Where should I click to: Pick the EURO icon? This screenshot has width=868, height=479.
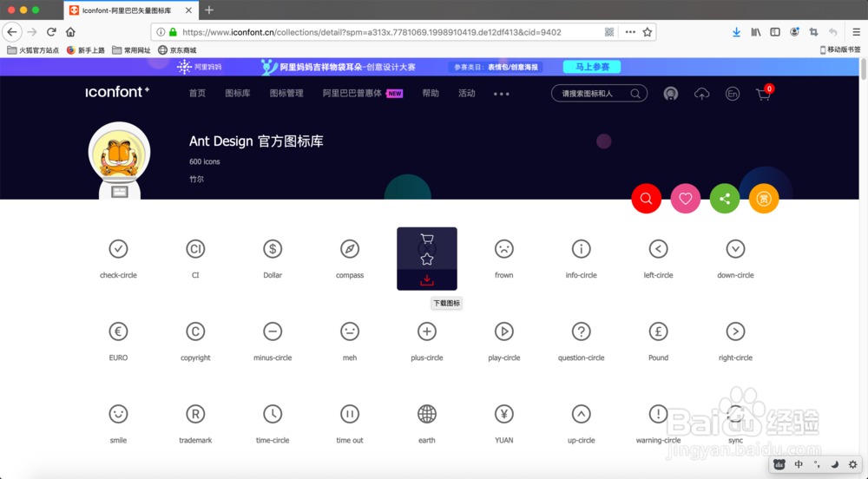[118, 331]
